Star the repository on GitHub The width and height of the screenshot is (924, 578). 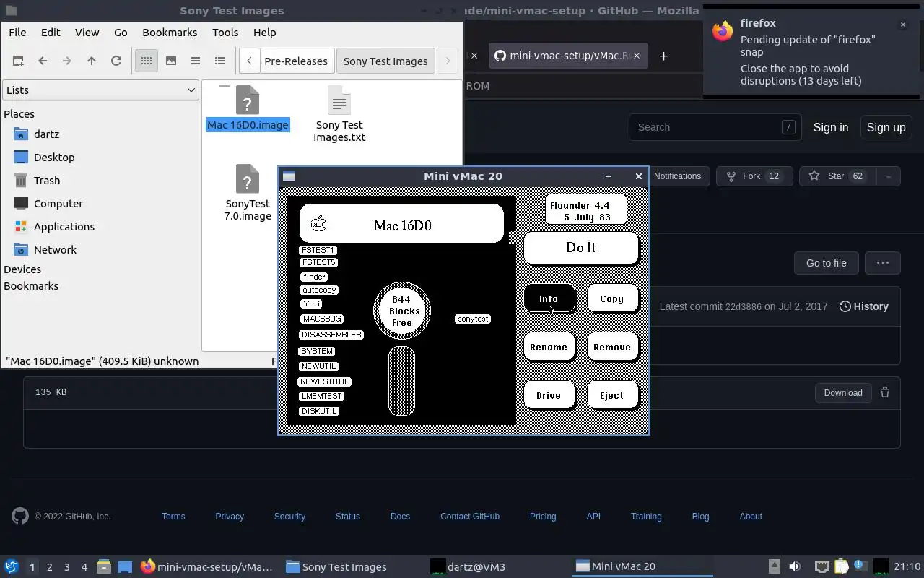[837, 176]
